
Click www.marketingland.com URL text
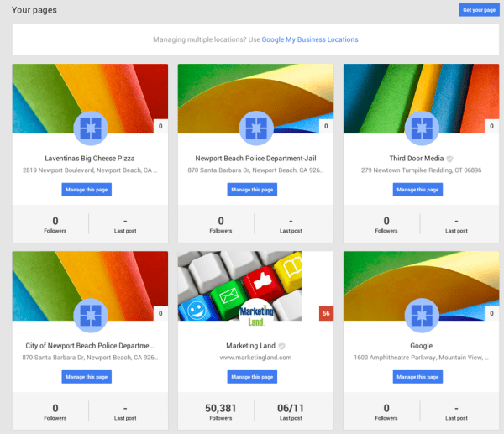[x=255, y=358]
